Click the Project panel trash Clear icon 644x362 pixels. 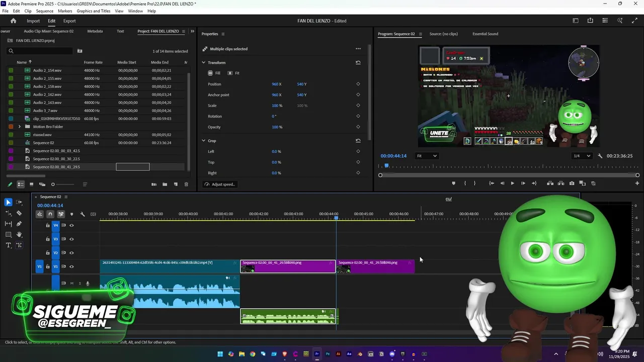click(x=186, y=185)
